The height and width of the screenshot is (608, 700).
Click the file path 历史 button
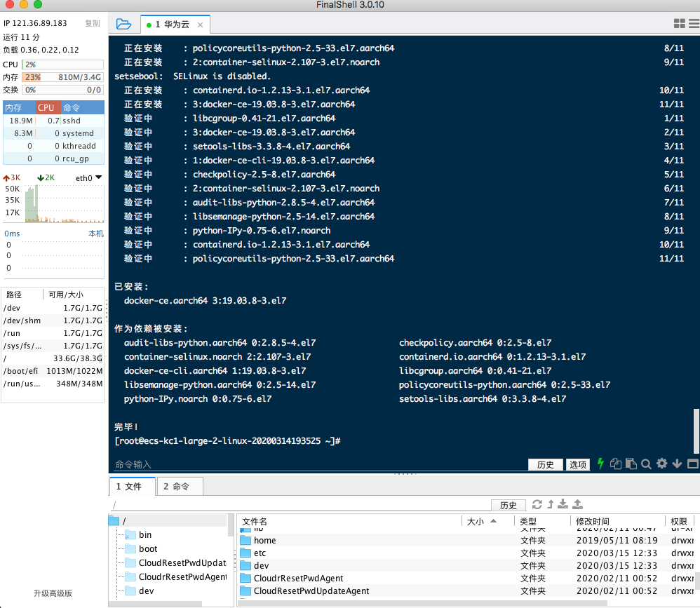tap(508, 505)
